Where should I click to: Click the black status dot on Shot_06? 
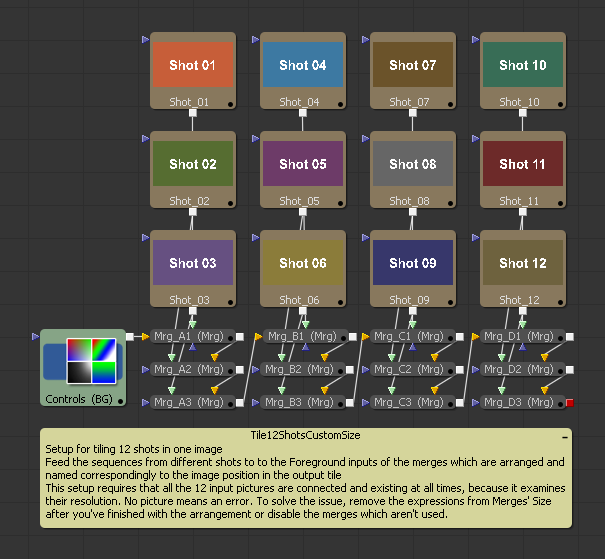click(340, 302)
